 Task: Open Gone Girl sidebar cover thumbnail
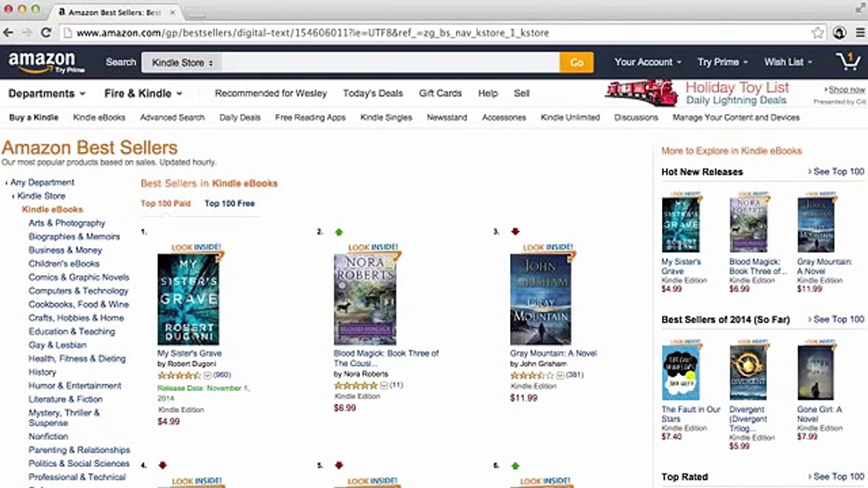pyautogui.click(x=816, y=373)
